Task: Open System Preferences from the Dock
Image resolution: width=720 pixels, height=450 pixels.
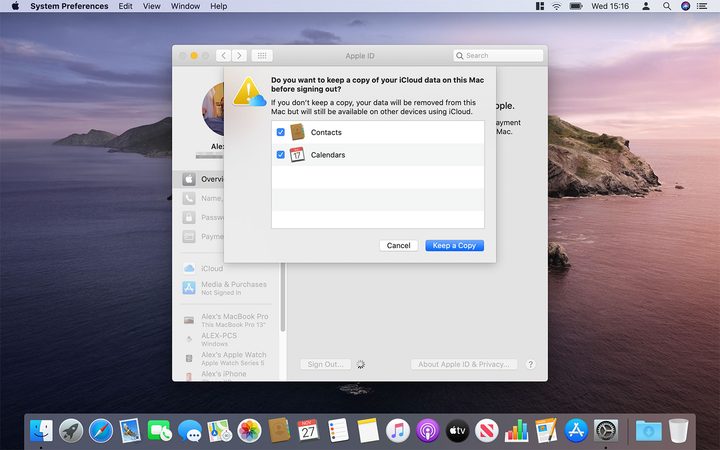Action: click(606, 431)
